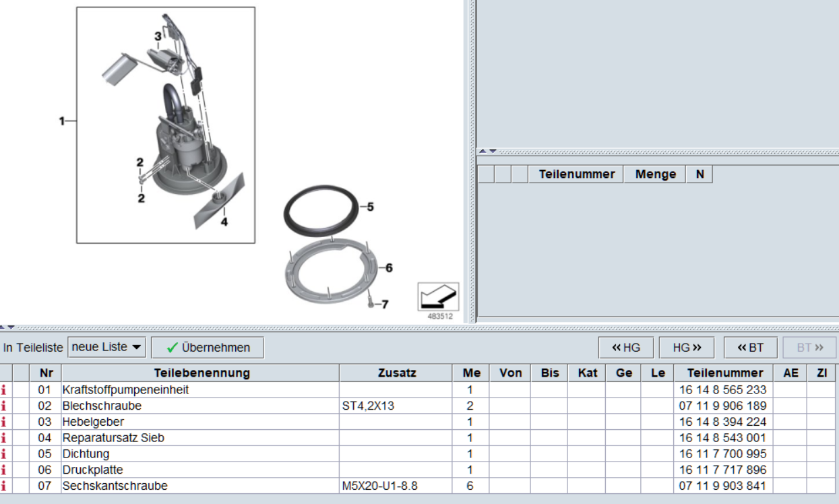The height and width of the screenshot is (504, 839).
Task: Collapse right panel using splitter arrows
Action: [x=487, y=151]
